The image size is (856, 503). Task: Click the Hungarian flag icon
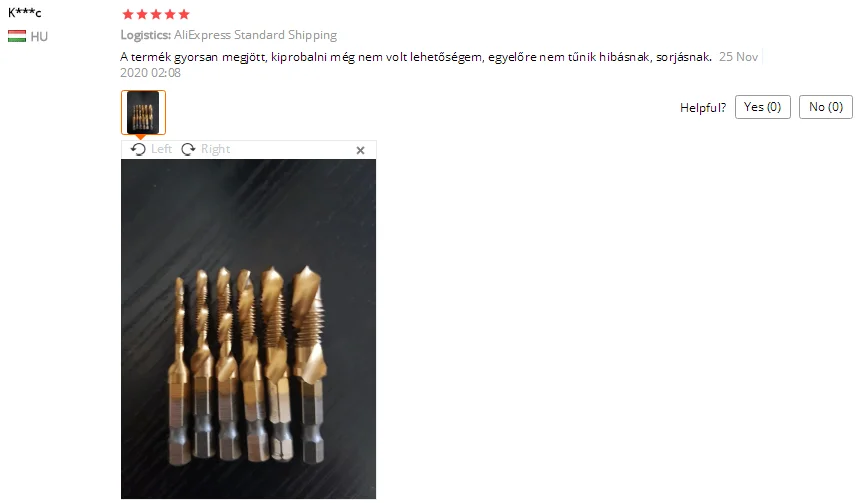pyautogui.click(x=17, y=37)
